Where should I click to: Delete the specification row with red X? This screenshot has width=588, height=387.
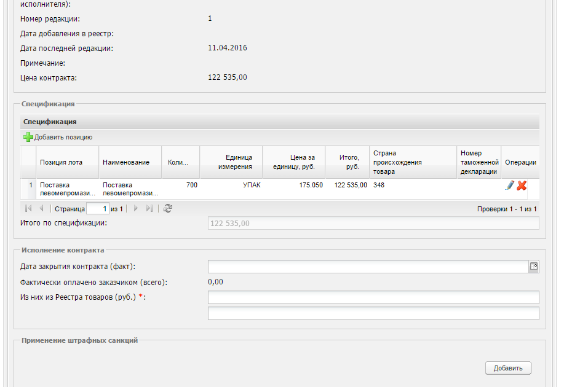tap(522, 185)
